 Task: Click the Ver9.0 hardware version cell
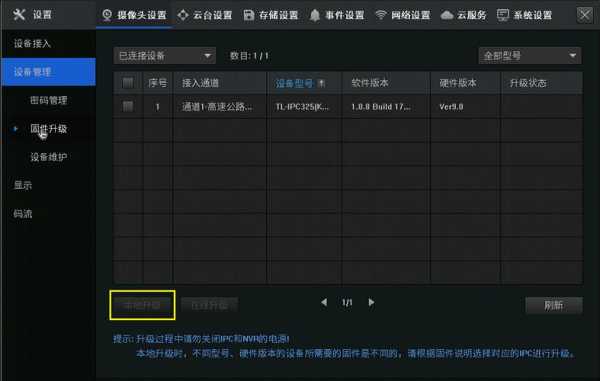465,107
